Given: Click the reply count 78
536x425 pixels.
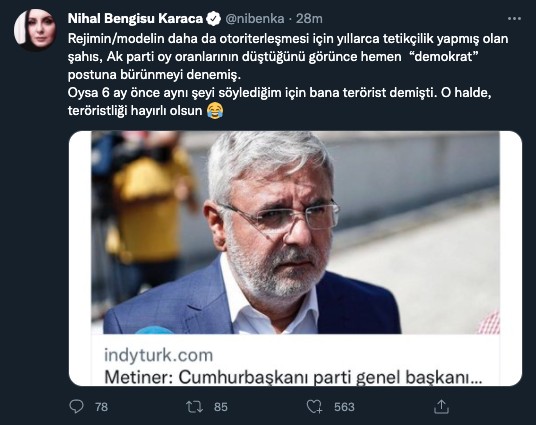Looking at the screenshot, I should pos(102,407).
